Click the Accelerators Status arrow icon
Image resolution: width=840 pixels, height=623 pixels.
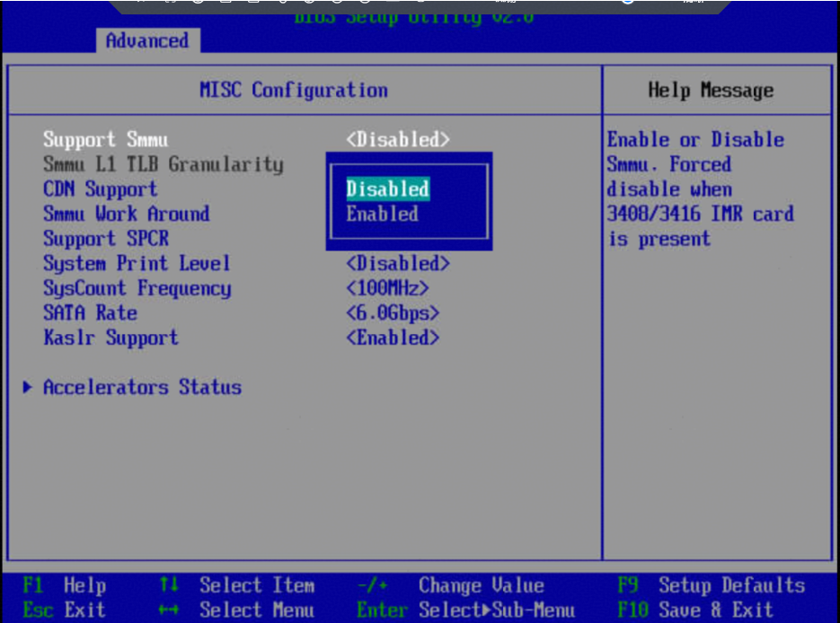[28, 388]
